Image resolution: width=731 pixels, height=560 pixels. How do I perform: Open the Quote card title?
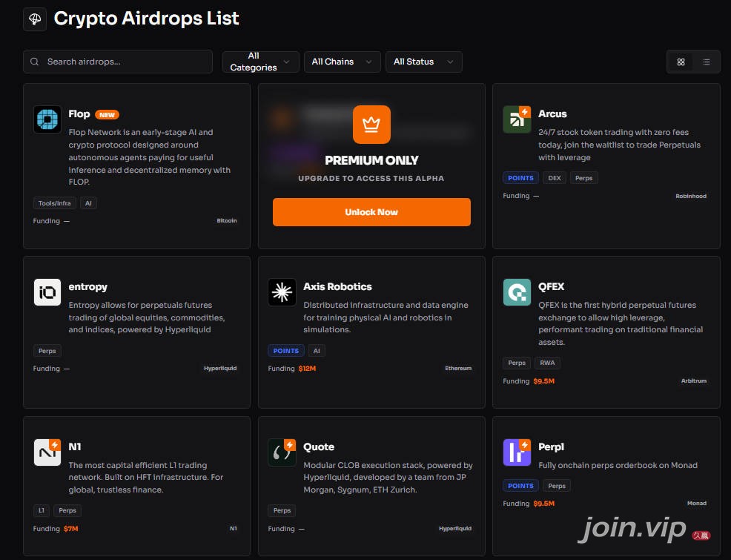pos(319,447)
